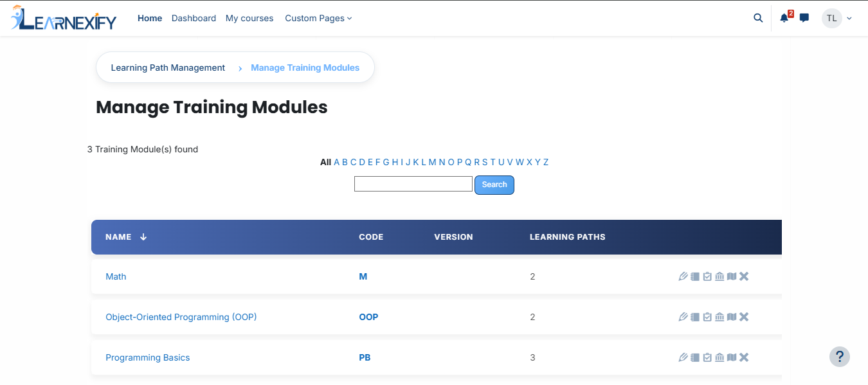Open the TL user menu
Screen dimensions: 868x385
836,18
